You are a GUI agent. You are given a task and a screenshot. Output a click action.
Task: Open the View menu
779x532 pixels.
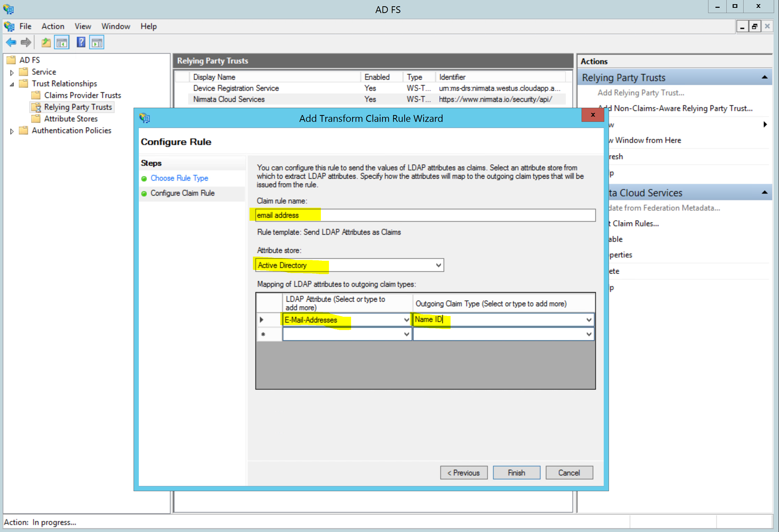[83, 27]
